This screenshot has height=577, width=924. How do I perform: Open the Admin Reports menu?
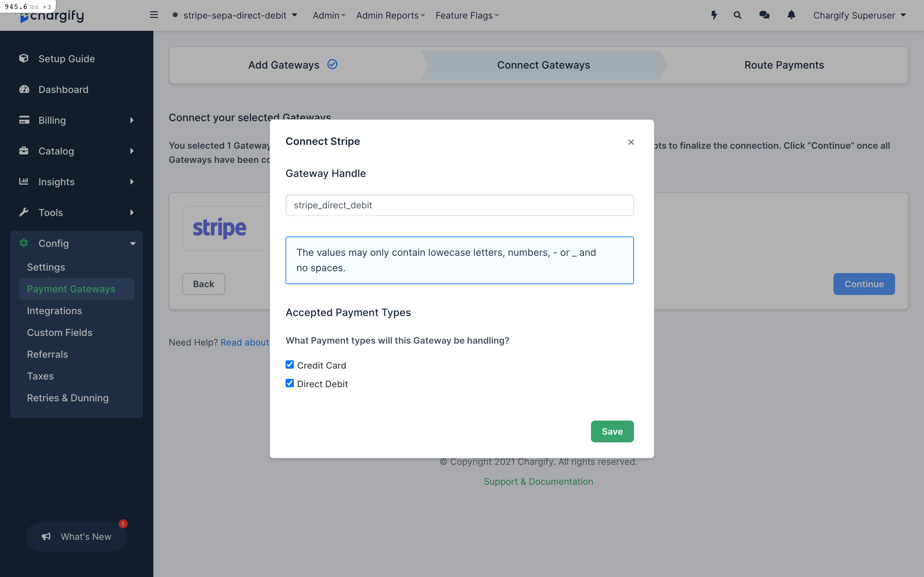pyautogui.click(x=390, y=15)
